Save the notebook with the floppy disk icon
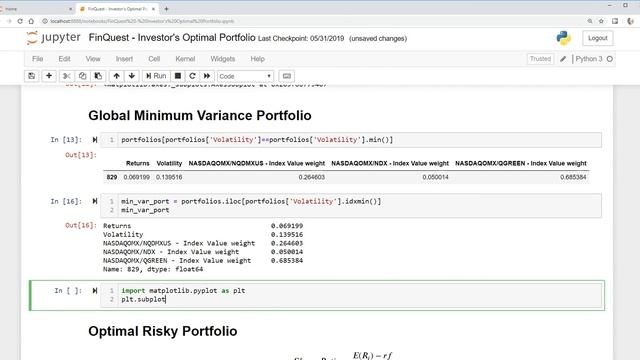 coord(31,76)
